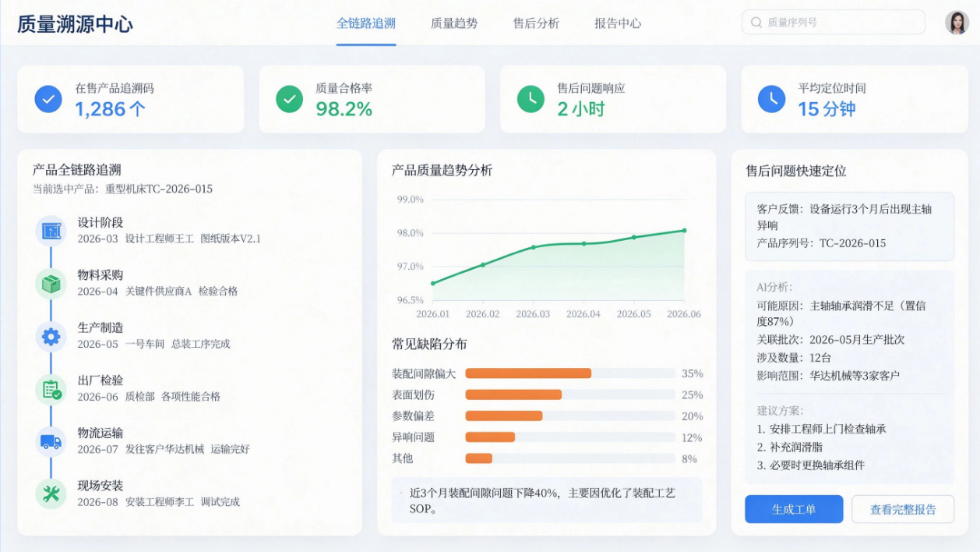980x552 pixels.
Task: Focus the 质量序列号 search field
Action: 834,23
